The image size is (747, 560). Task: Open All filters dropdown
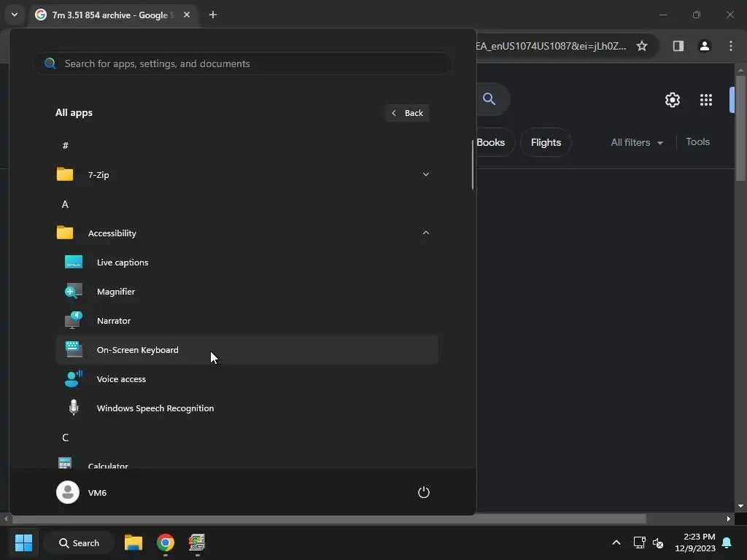pyautogui.click(x=637, y=142)
